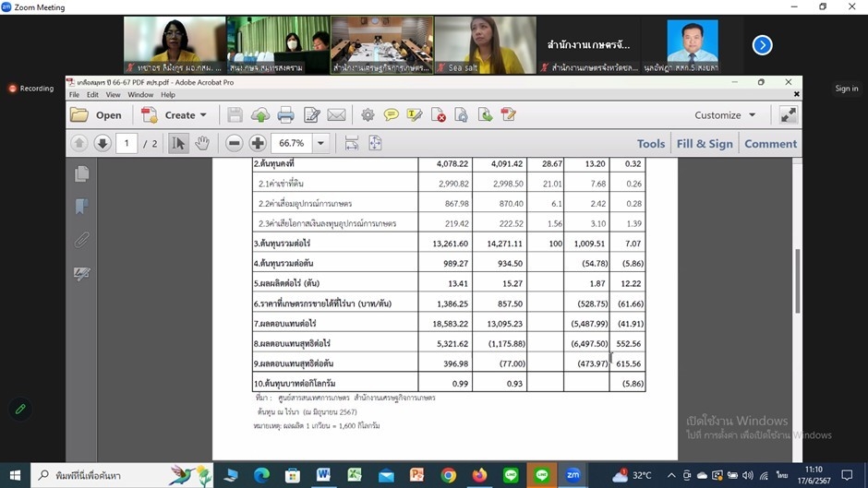Click the Open button
Image resolution: width=868 pixels, height=488 pixels.
coord(96,115)
